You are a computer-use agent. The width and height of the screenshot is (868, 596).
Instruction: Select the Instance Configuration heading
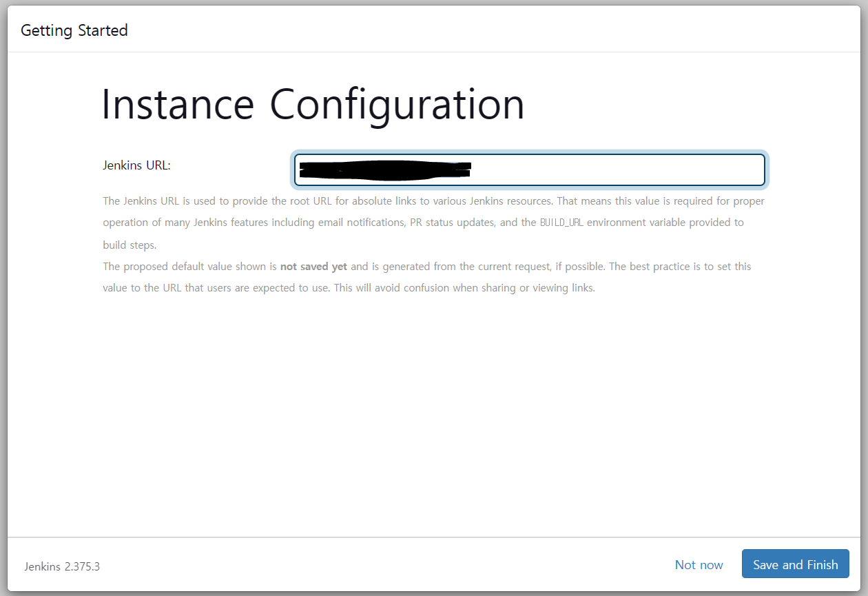click(x=313, y=104)
